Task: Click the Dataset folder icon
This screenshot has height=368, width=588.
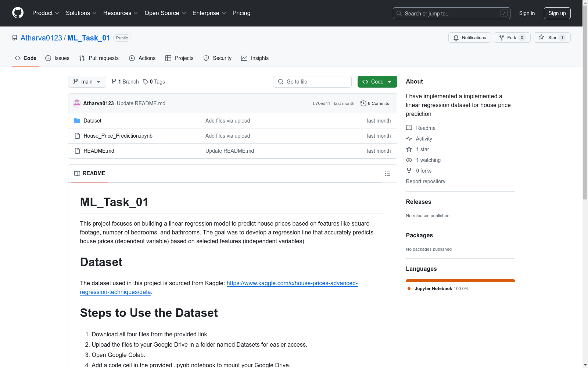Action: 77,121
